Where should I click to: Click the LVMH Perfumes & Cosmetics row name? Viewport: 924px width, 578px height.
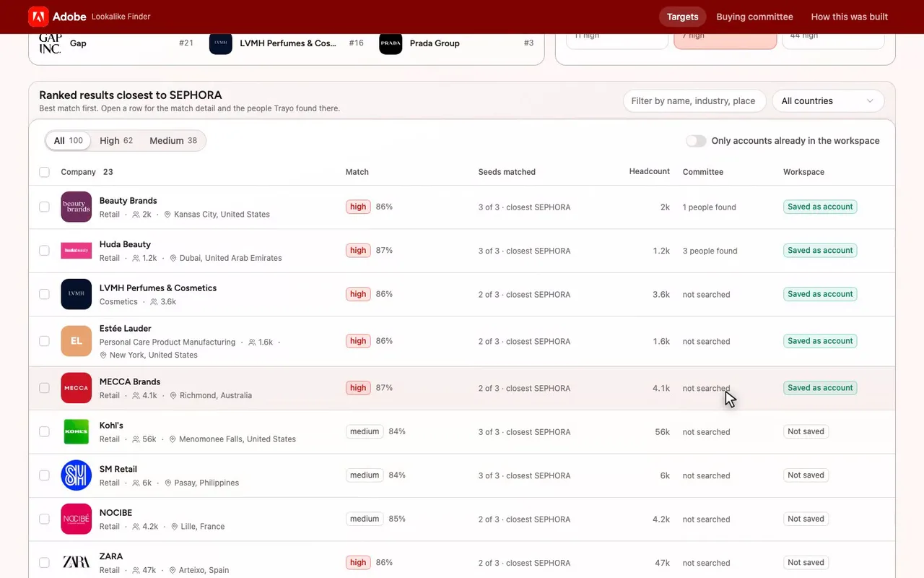tap(158, 288)
